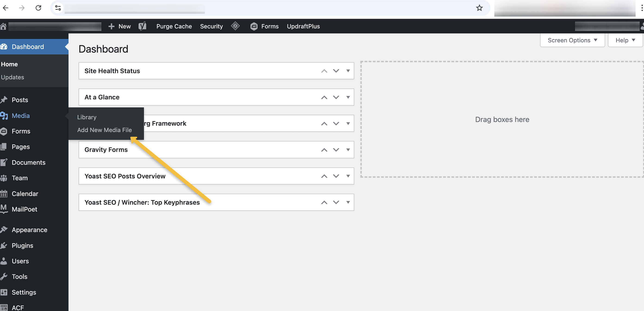
Task: Move Yoast SEO Posts Overview panel down
Action: click(x=336, y=176)
